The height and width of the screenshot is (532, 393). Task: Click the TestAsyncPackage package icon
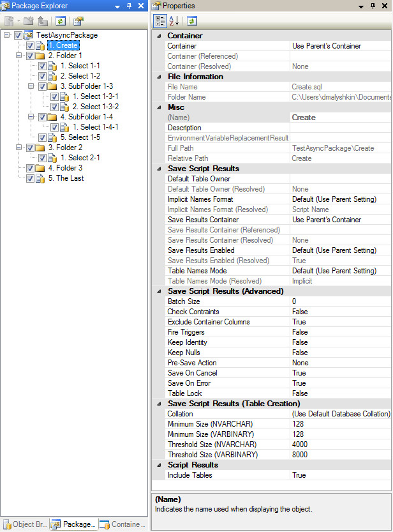pyautogui.click(x=29, y=35)
